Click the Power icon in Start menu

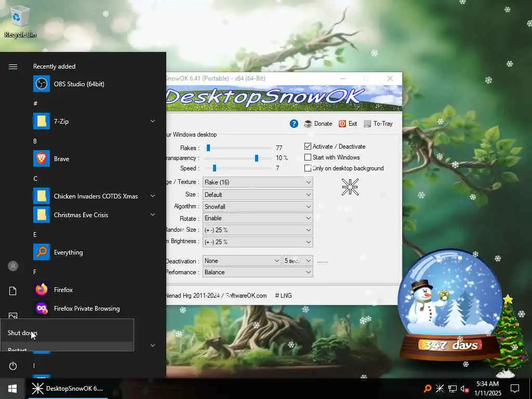(x=13, y=366)
